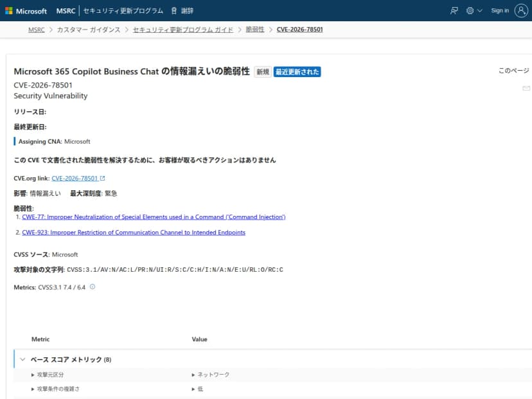Go to MSRC breadcrumb link
532x399 pixels.
[x=37, y=30]
